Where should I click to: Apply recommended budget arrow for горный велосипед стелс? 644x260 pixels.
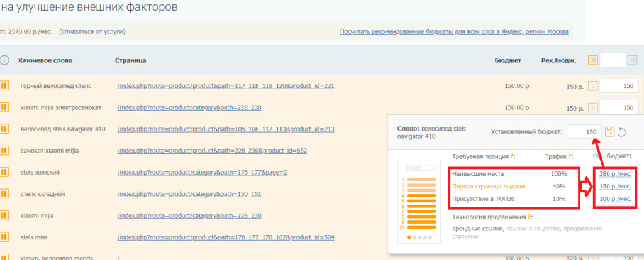coord(592,86)
